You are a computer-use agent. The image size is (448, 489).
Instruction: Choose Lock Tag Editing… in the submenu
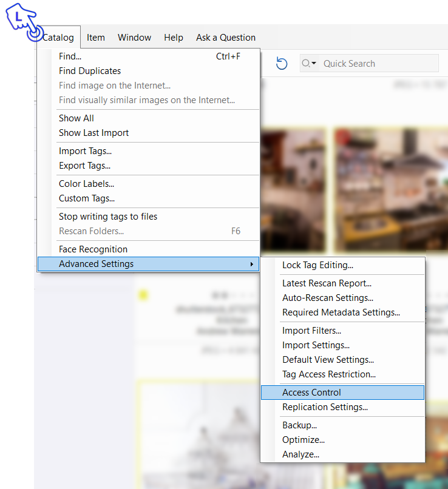(x=317, y=265)
